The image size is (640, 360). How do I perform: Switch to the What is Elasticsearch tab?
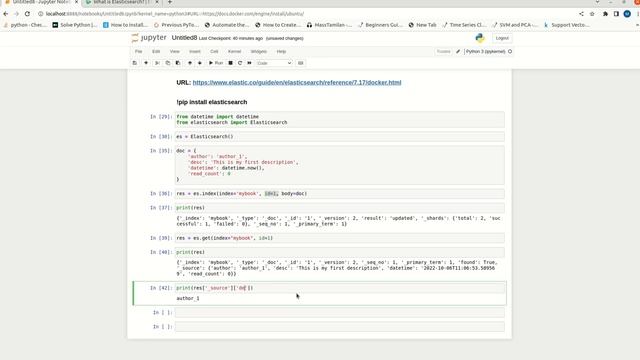pyautogui.click(x=122, y=2)
